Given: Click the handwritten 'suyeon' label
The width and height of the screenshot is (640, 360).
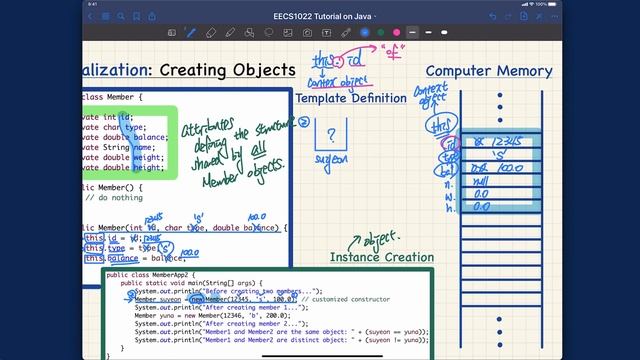Looking at the screenshot, I should pyautogui.click(x=331, y=160).
